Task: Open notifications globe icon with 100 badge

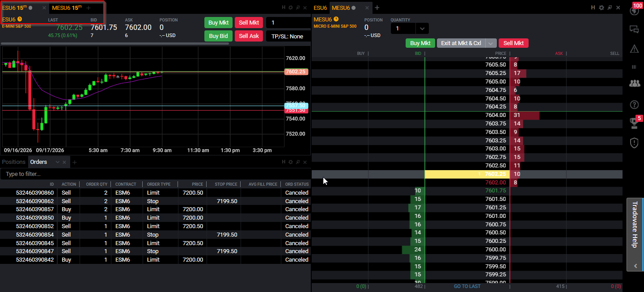Action: [x=634, y=11]
